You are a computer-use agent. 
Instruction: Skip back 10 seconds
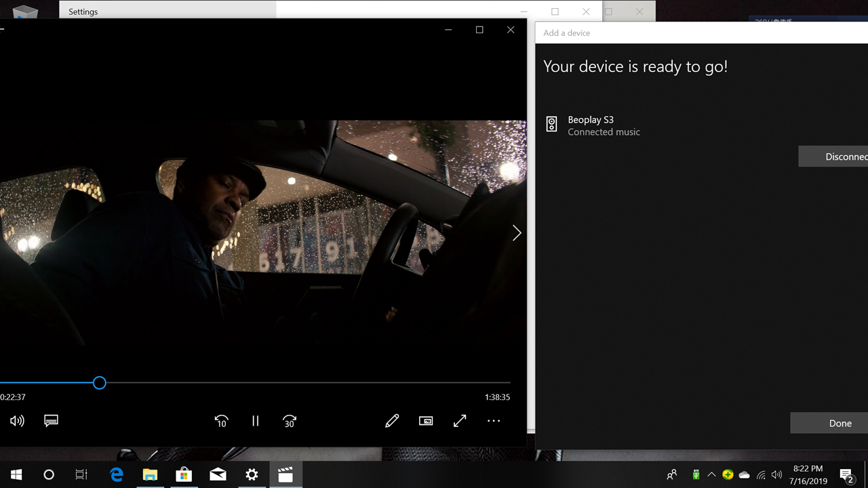221,421
